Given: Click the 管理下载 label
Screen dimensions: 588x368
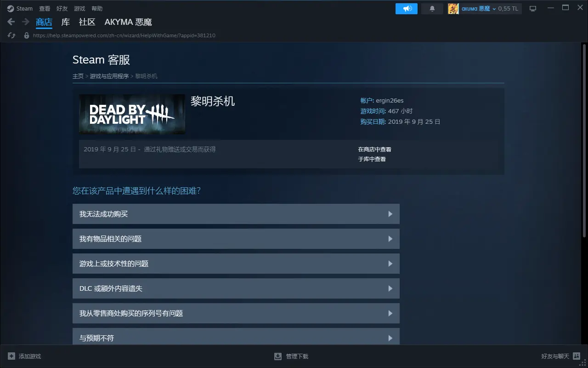Looking at the screenshot, I should 297,356.
